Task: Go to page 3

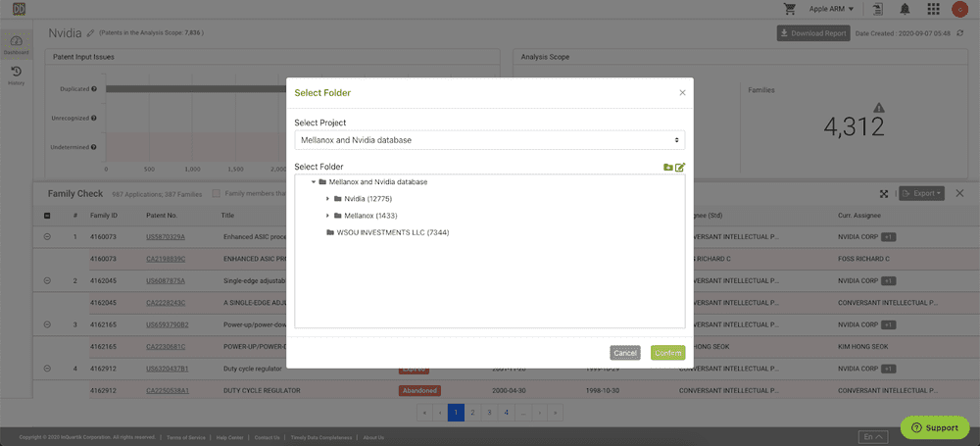Action: tap(489, 413)
